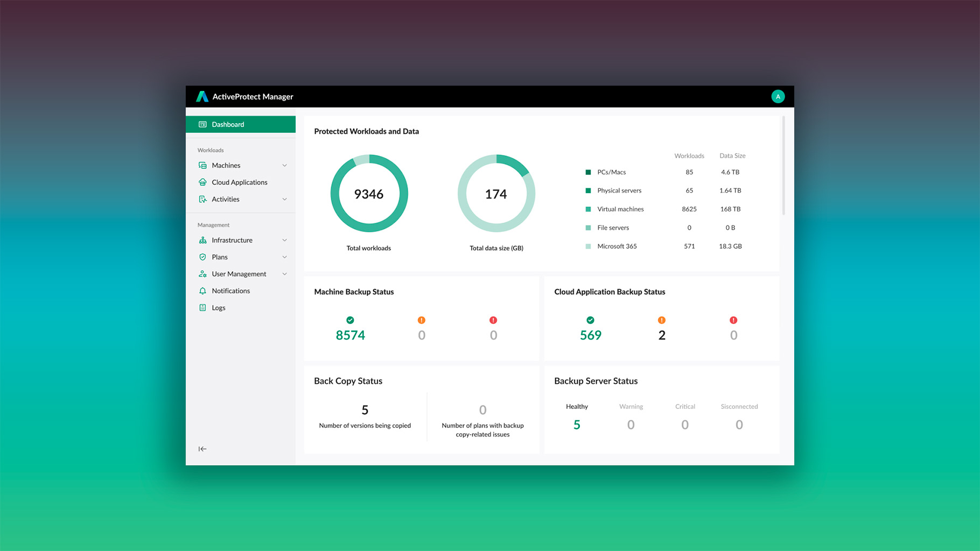Image resolution: width=980 pixels, height=551 pixels.
Task: Expand the Plans menu chevron
Action: (x=284, y=257)
